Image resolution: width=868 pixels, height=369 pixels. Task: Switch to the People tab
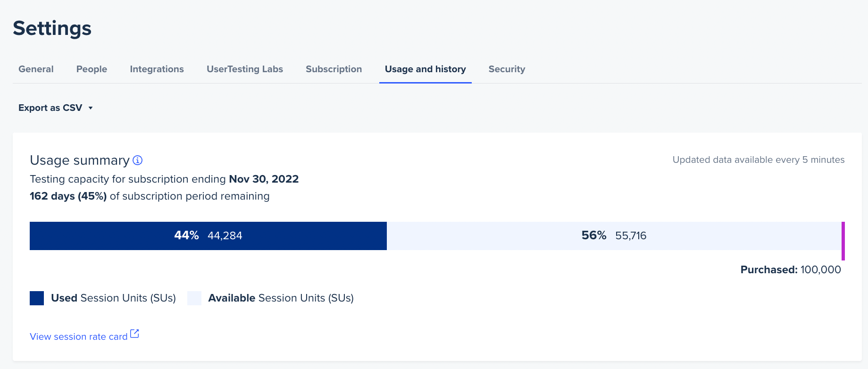(x=92, y=69)
